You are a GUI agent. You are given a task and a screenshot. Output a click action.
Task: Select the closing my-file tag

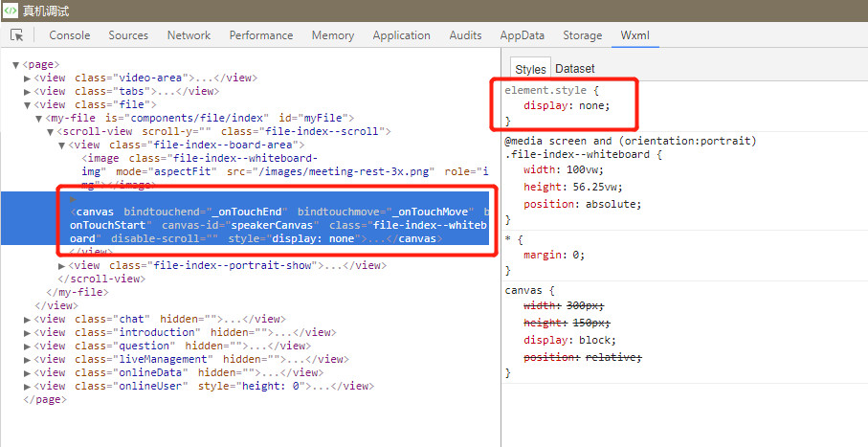pyautogui.click(x=78, y=292)
